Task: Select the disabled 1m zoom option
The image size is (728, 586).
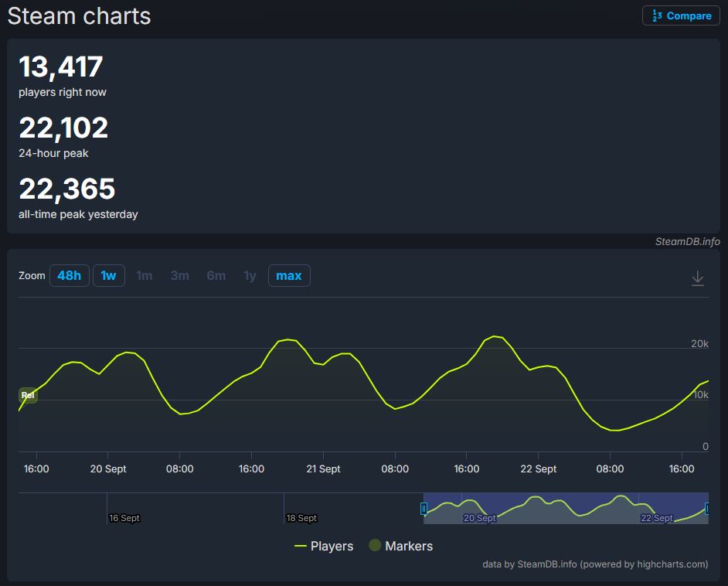Action: pos(145,276)
